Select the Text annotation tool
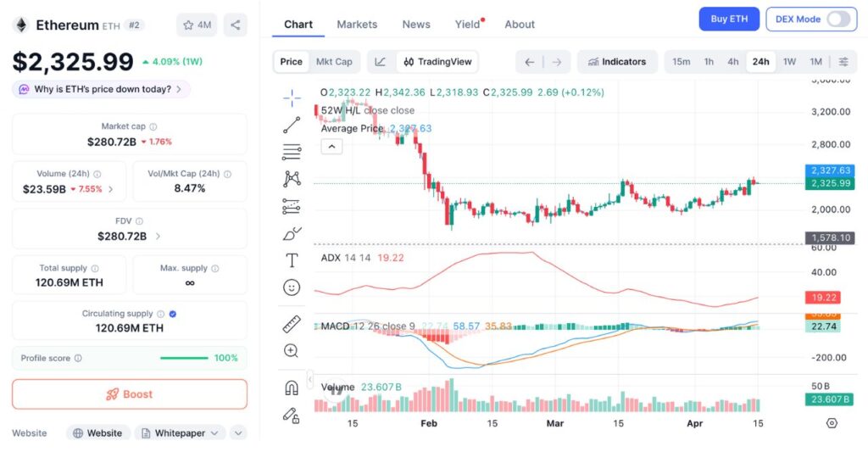 coord(292,260)
